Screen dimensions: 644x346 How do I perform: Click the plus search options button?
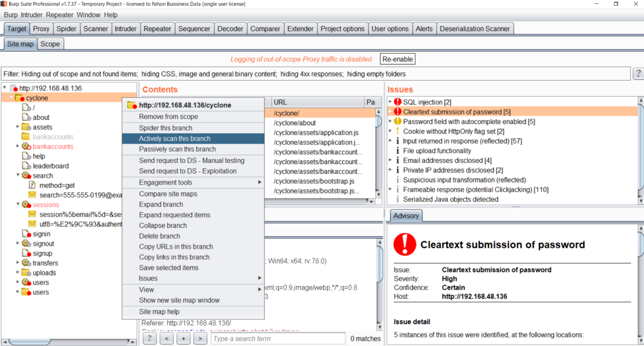(x=184, y=338)
